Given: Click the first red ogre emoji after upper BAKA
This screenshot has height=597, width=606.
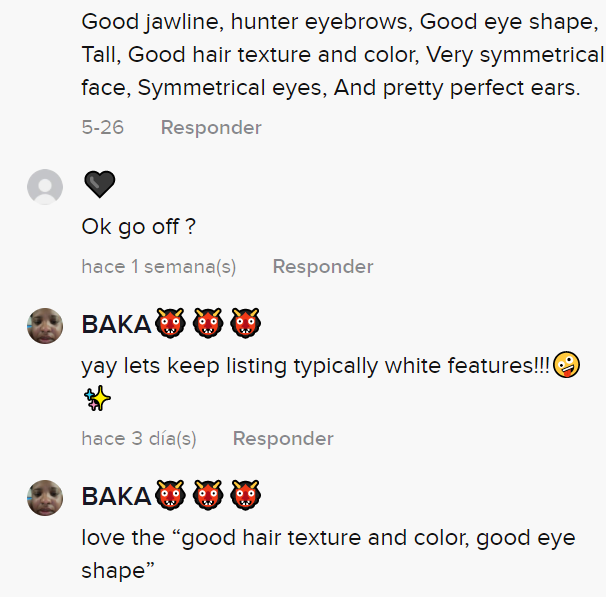Looking at the screenshot, I should pos(170,323).
